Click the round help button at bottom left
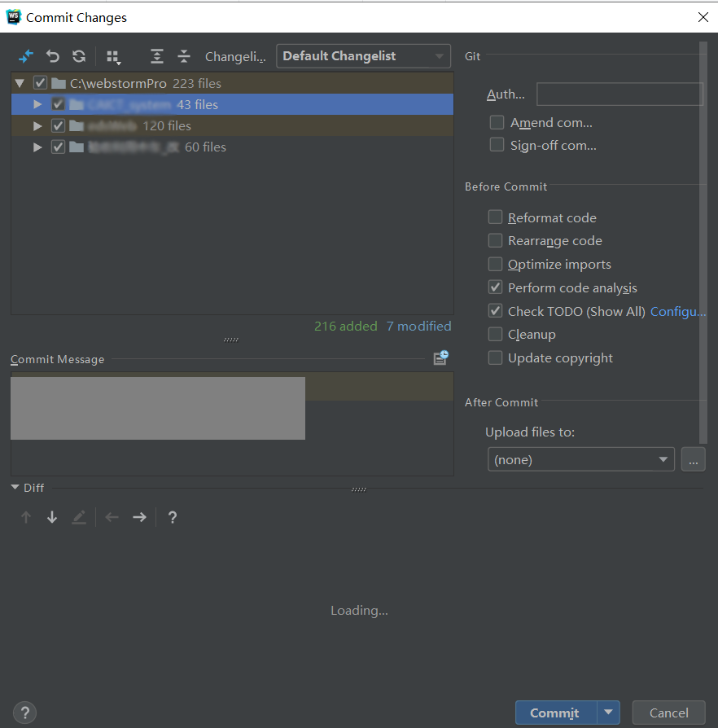Viewport: 718px width, 728px height. tap(25, 713)
